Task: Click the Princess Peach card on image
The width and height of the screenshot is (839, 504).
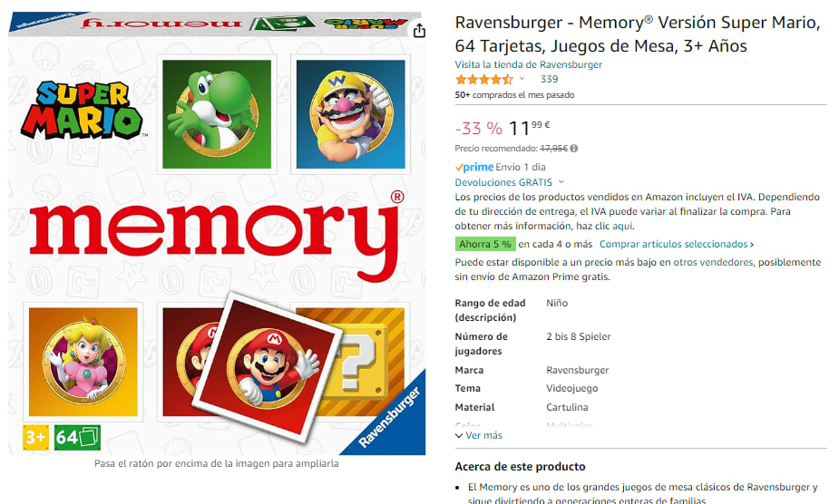Action: point(83,362)
